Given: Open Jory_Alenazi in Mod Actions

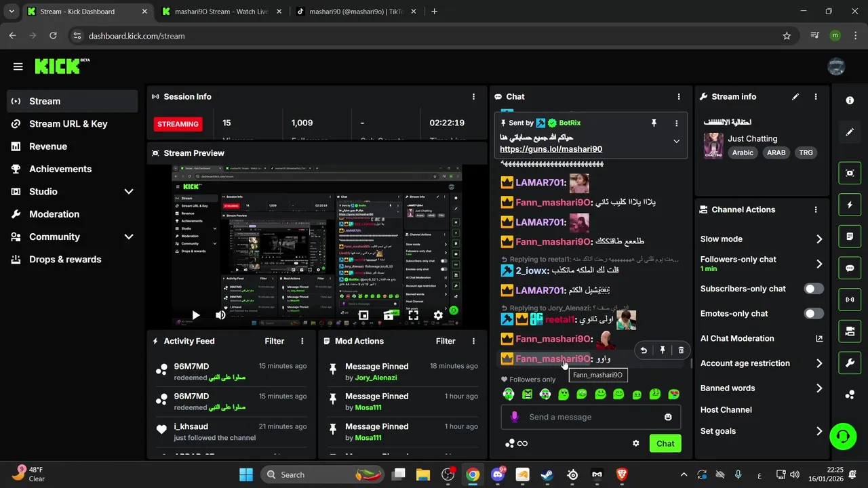Looking at the screenshot, I should 376,378.
